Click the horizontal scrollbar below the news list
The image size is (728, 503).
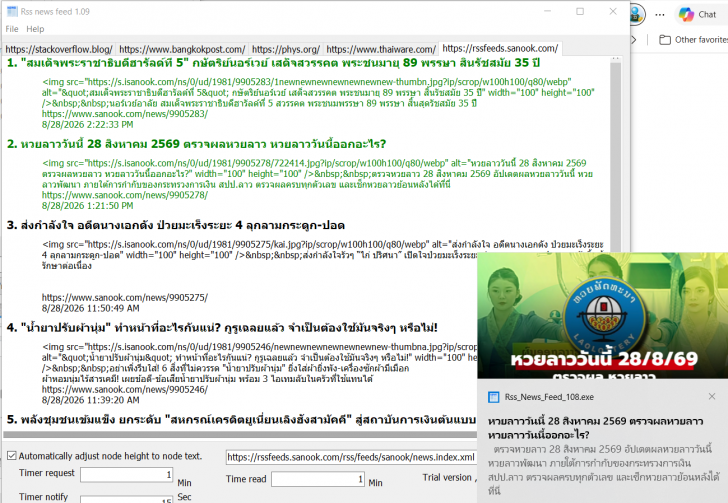(x=240, y=434)
